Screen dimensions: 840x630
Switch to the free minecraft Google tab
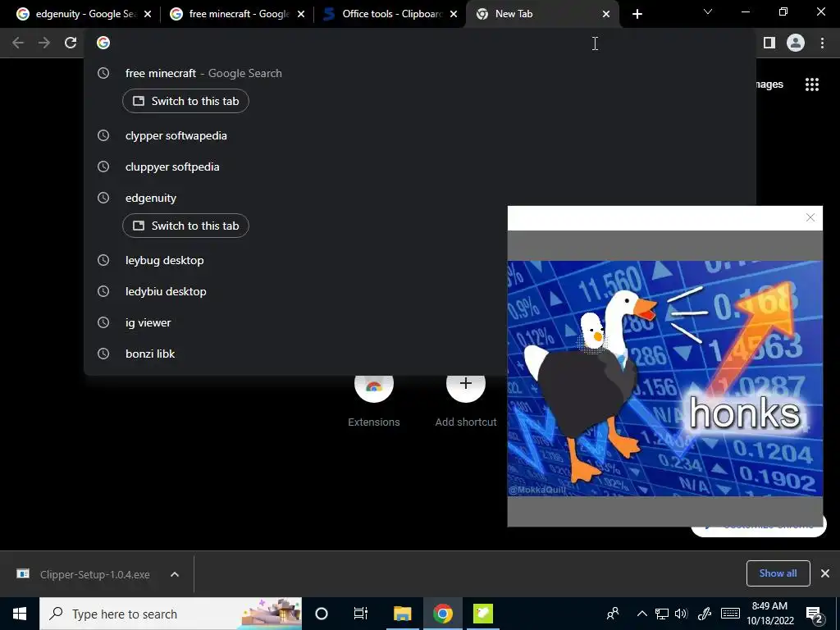231,14
